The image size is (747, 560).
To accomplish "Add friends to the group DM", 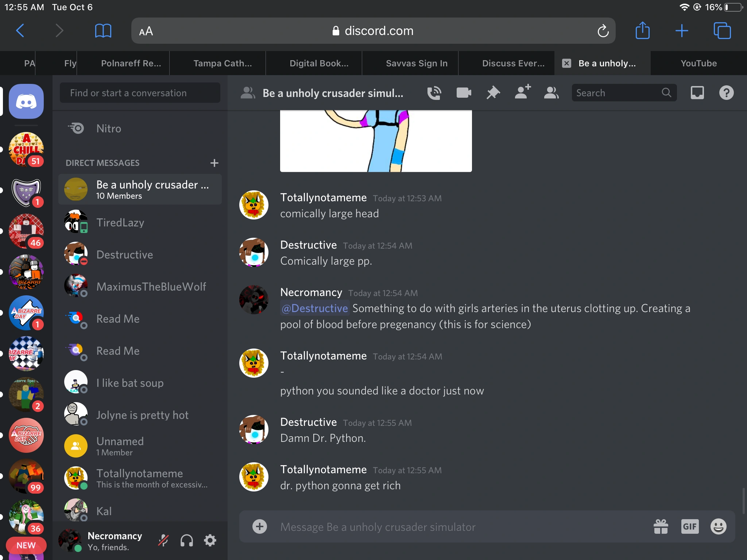I will [x=522, y=93].
